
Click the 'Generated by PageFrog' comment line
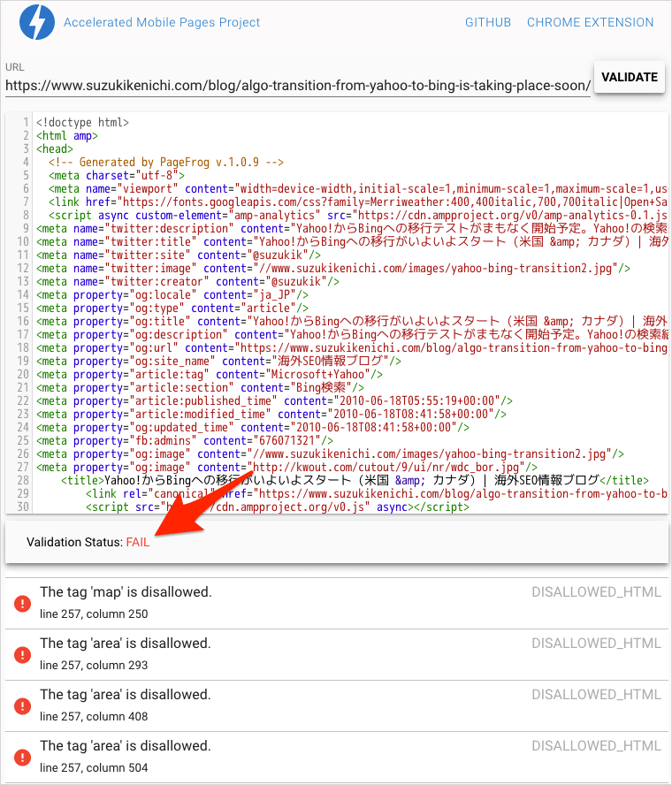(x=166, y=162)
